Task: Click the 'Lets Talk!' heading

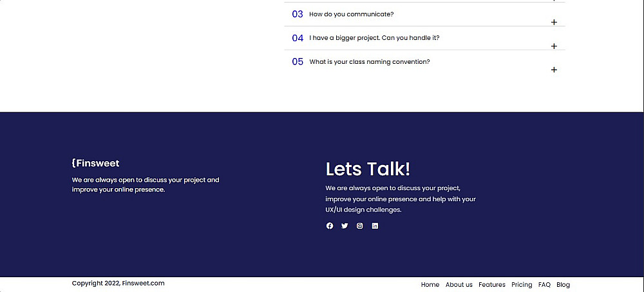Action: [368, 169]
